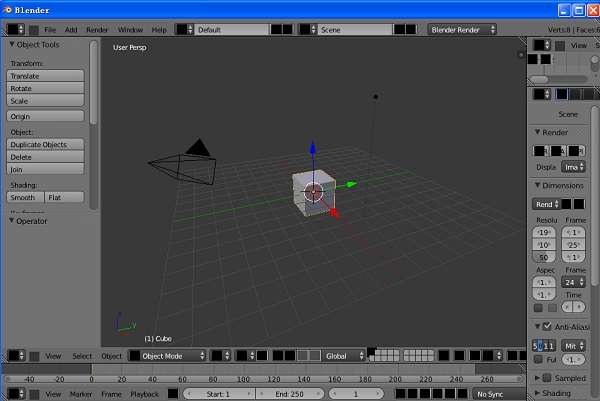600x401 pixels.
Task: Open the Properties editor type selector
Action: pos(542,94)
